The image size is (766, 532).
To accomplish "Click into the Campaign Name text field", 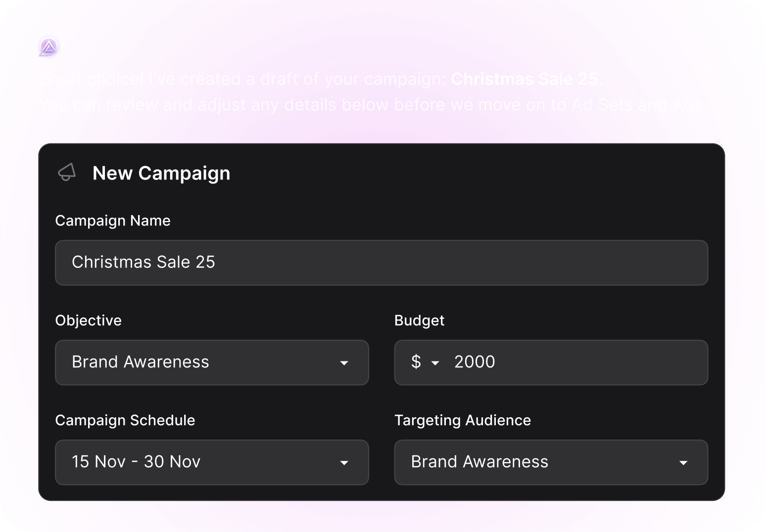I will 382,263.
